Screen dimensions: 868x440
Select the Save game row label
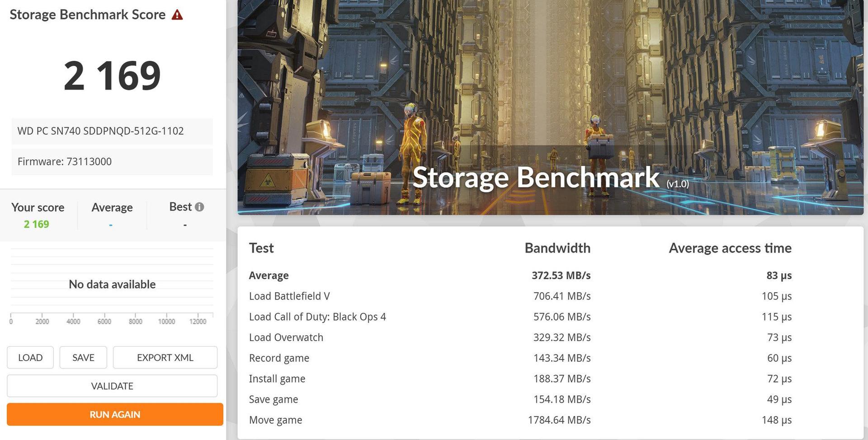click(x=274, y=400)
